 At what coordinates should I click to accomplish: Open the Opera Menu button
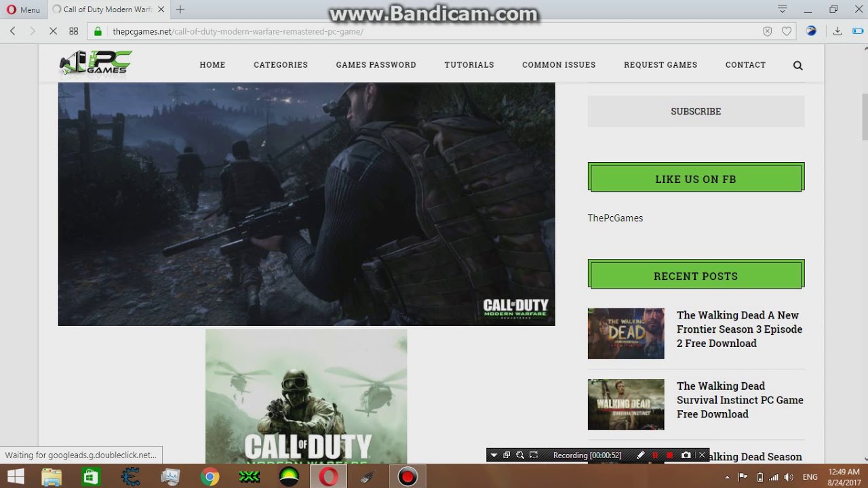click(23, 9)
